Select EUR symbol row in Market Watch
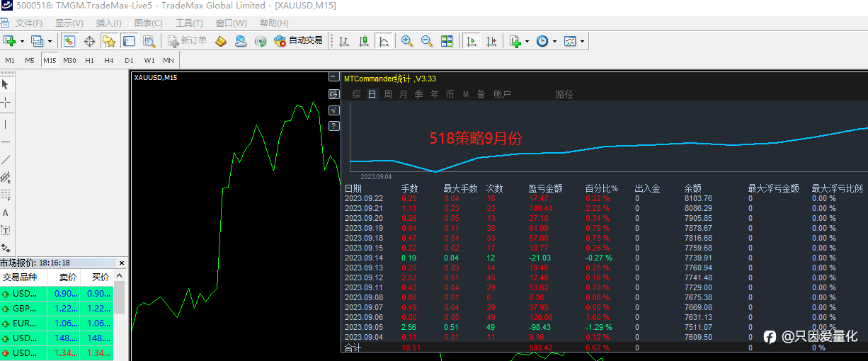The image size is (868, 361). point(57,323)
